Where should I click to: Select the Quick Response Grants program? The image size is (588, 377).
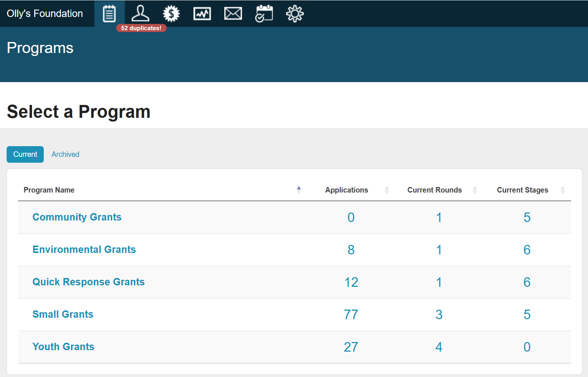(89, 282)
